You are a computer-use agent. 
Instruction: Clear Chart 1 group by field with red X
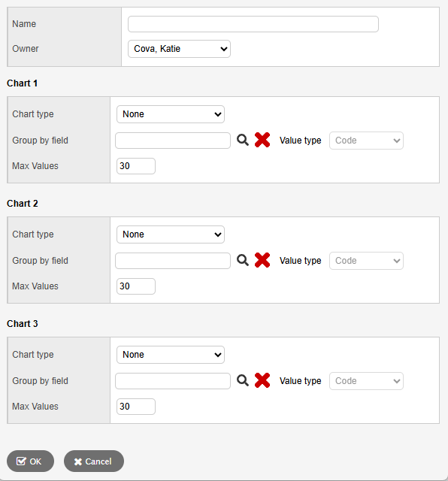262,141
